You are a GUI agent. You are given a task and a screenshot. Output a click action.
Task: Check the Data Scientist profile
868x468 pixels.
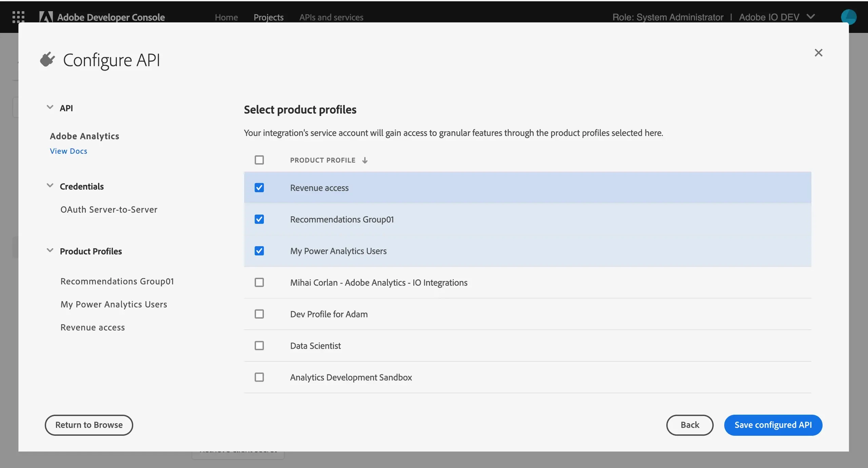pos(259,346)
